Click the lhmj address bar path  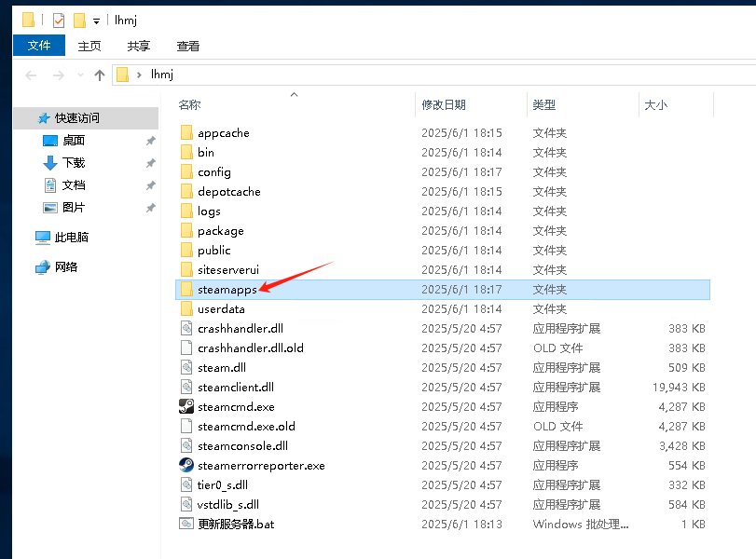click(161, 75)
